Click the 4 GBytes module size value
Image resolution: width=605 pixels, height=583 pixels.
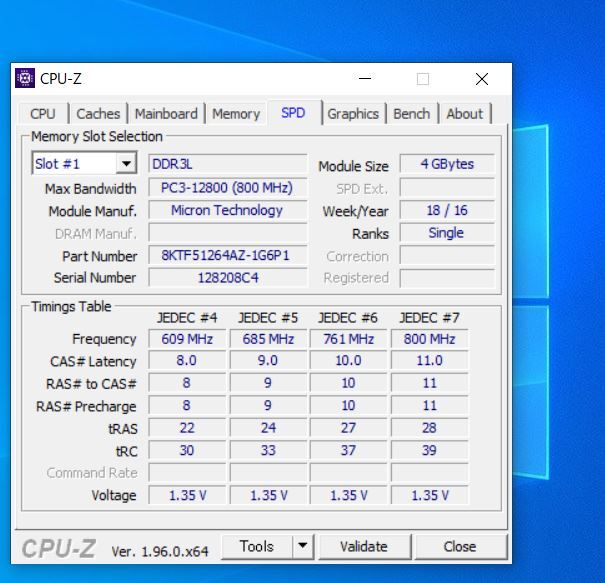[x=447, y=164]
